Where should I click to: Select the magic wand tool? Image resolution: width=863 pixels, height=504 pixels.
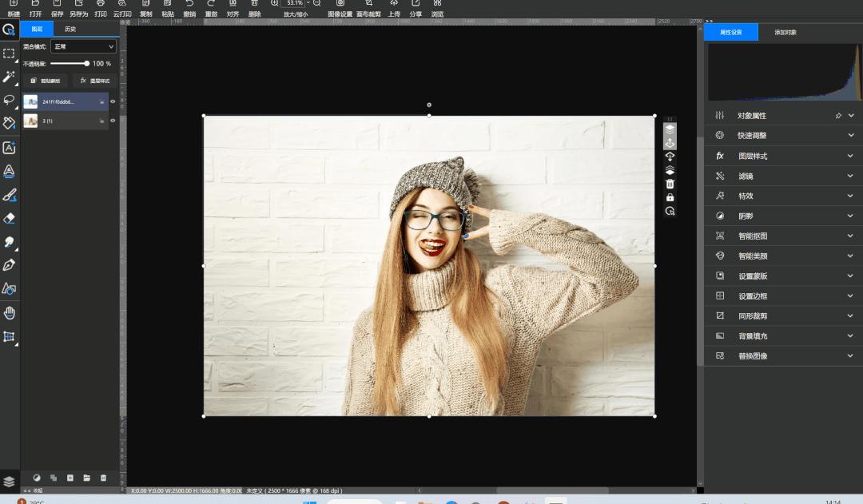(9, 77)
